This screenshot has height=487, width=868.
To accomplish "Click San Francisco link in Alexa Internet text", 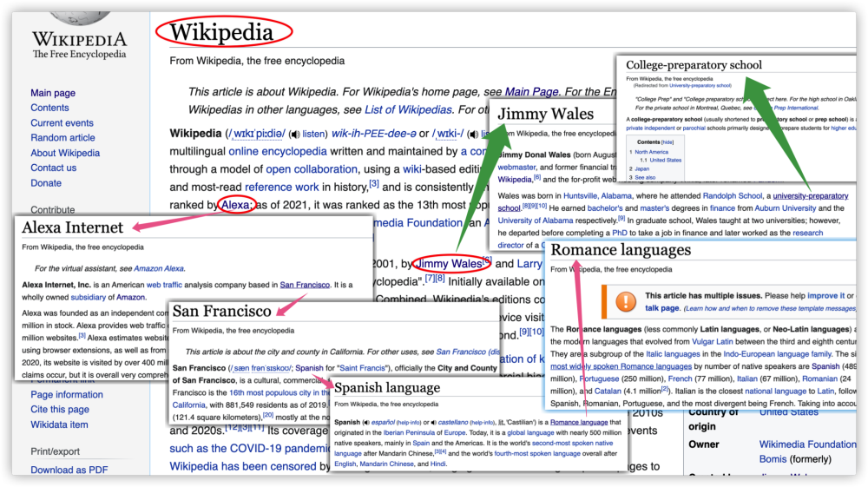I will 305,285.
